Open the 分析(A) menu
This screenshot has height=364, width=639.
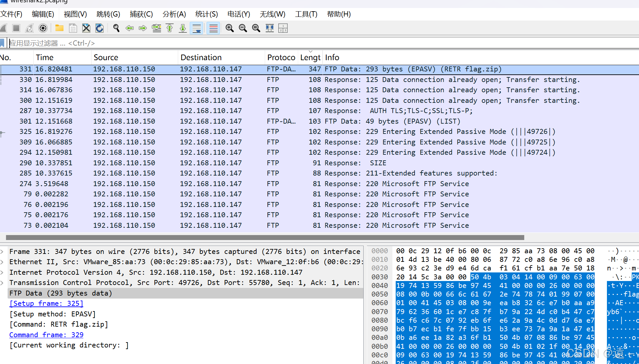click(174, 14)
